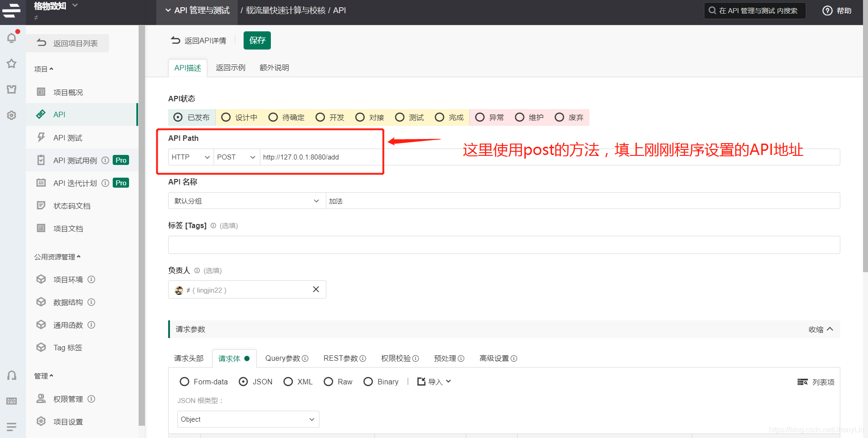868x438 pixels.
Task: Select the 废弃 status radio
Action: [x=559, y=117]
